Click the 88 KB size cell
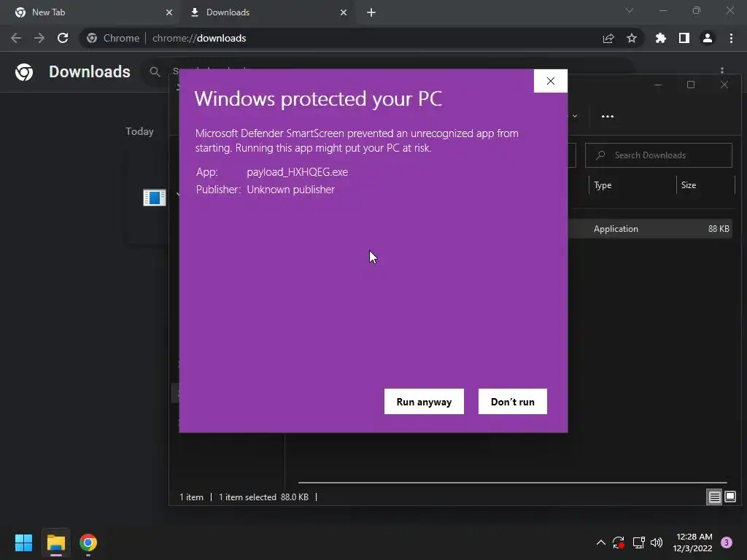This screenshot has height=560, width=747. 719,228
